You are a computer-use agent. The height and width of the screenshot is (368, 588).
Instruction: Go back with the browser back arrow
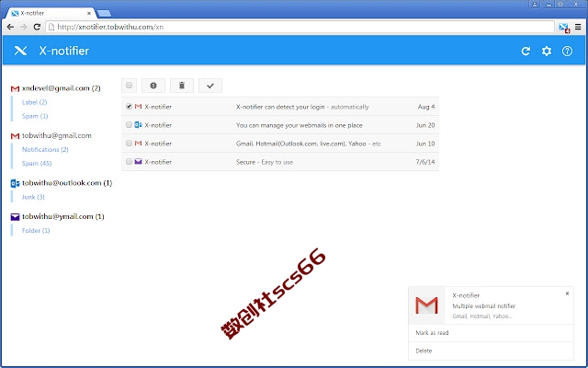coord(10,27)
